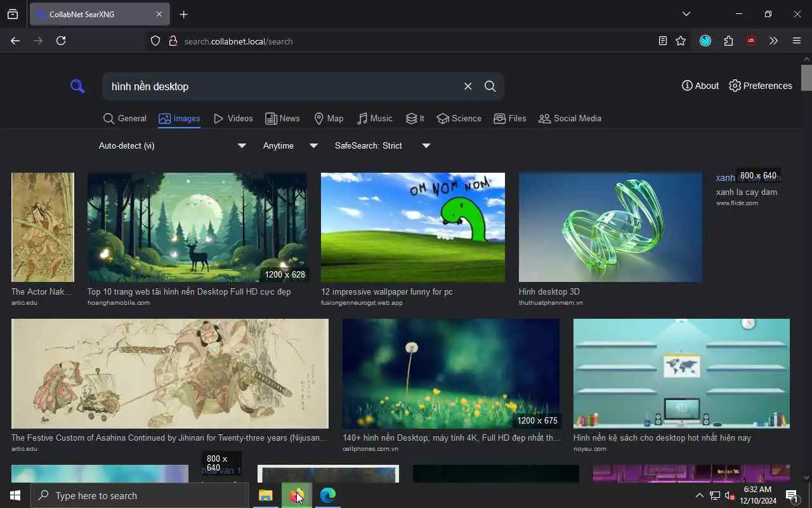Switch to Files tab

[x=510, y=119]
